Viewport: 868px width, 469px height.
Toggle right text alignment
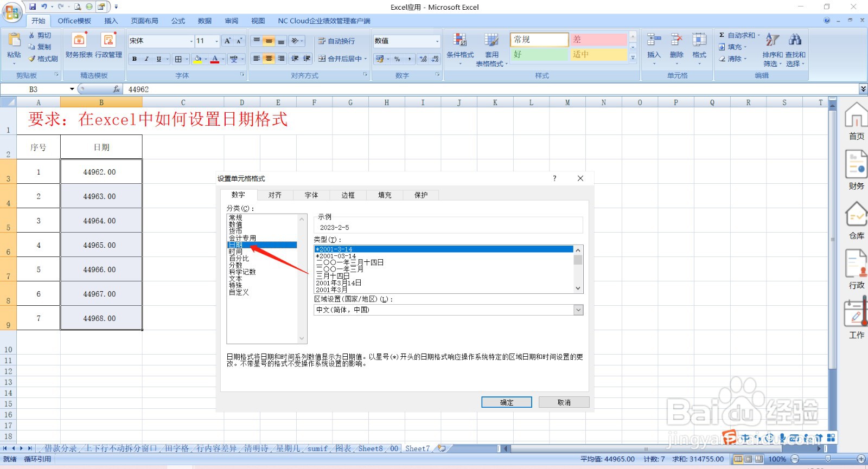pos(281,59)
